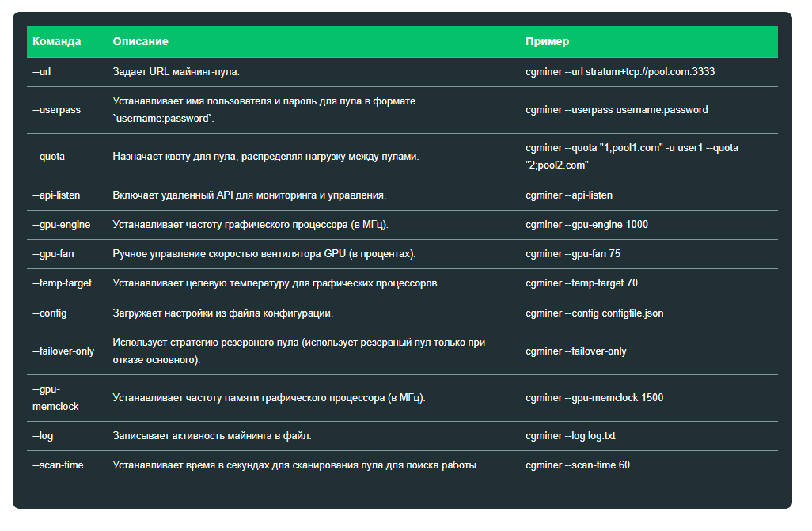Click the example "cgminer --scan-time 60"
The image size is (812, 531).
point(578,465)
